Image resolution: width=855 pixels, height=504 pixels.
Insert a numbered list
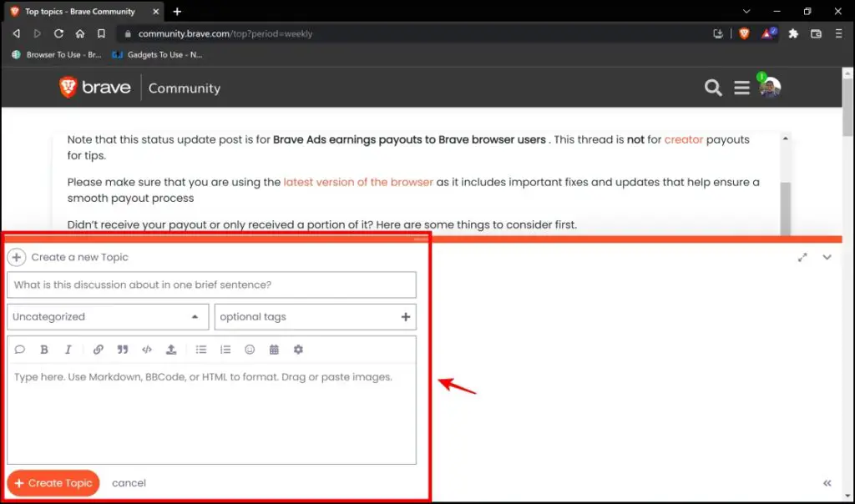(x=225, y=350)
